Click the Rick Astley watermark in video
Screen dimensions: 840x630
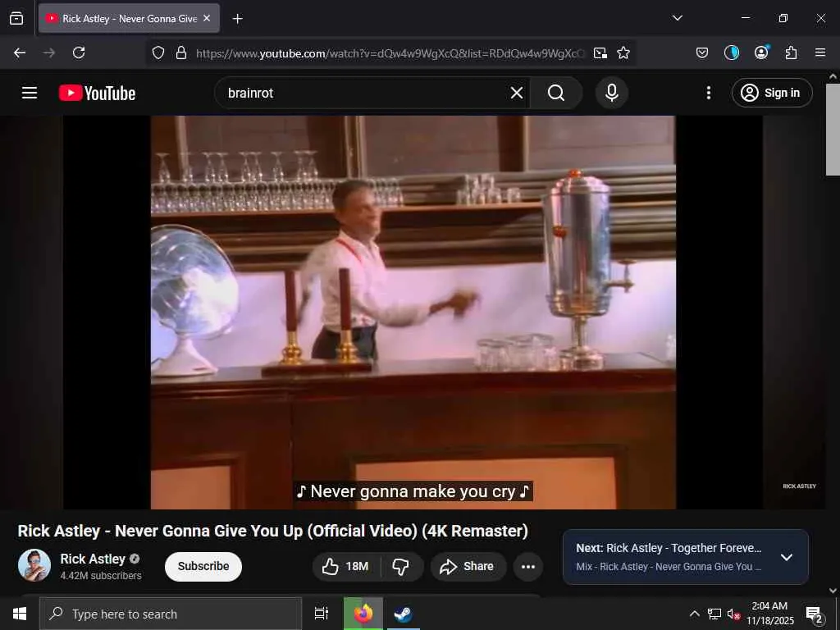point(799,486)
